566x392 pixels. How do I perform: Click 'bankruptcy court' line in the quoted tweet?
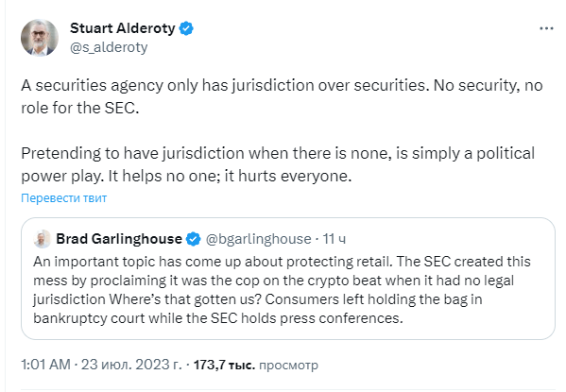[218, 318]
